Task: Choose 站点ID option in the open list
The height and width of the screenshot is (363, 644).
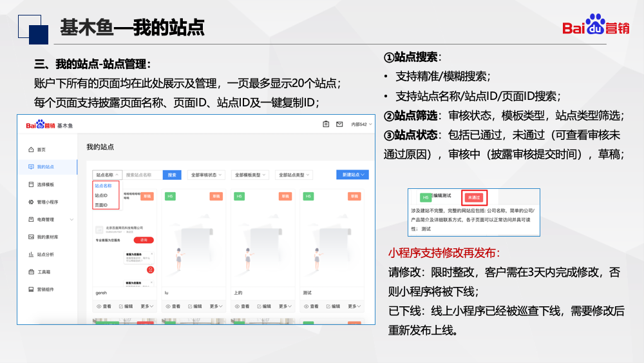Action: (x=101, y=195)
